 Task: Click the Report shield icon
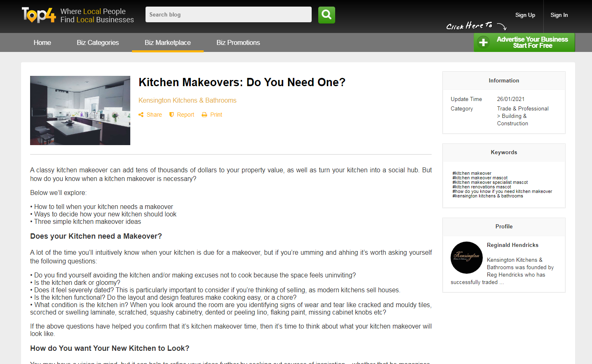(172, 115)
